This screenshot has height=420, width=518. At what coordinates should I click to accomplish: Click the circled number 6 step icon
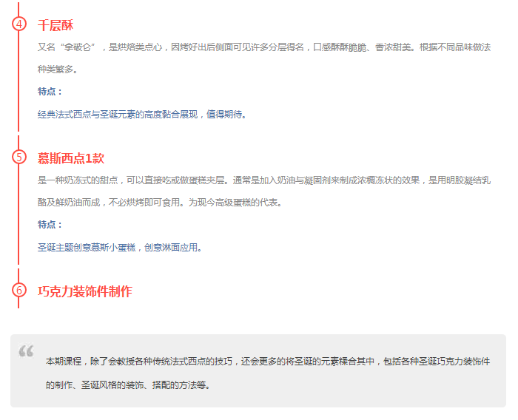18,291
